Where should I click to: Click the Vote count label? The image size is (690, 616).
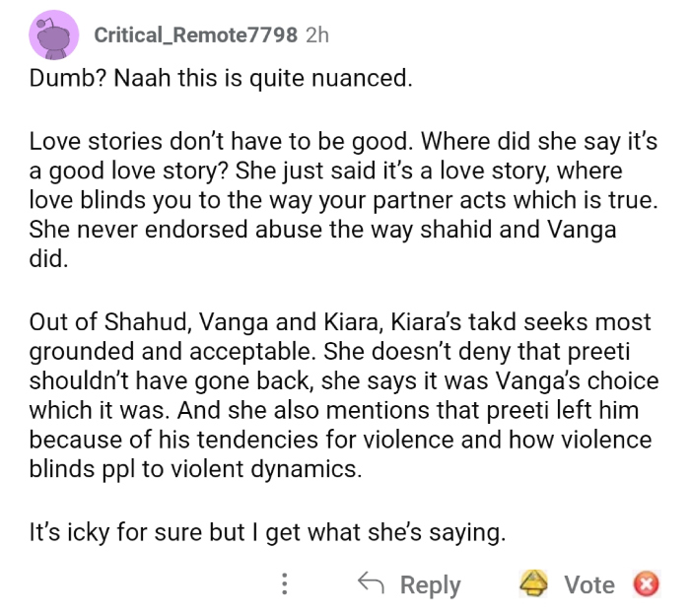[588, 584]
